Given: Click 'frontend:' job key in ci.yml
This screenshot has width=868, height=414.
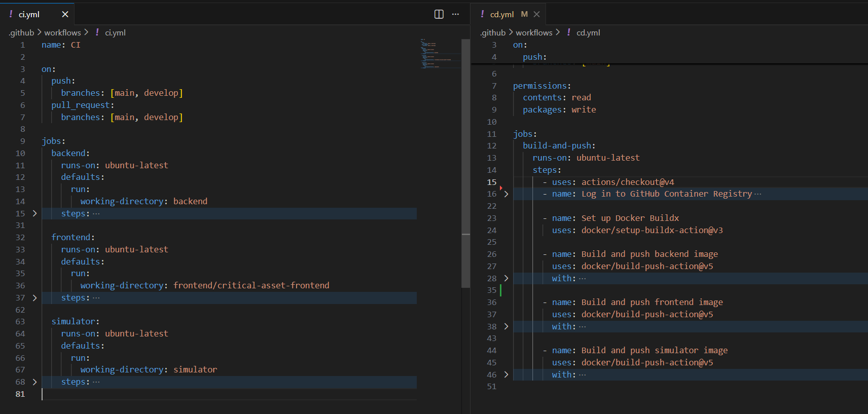Looking at the screenshot, I should [x=73, y=237].
